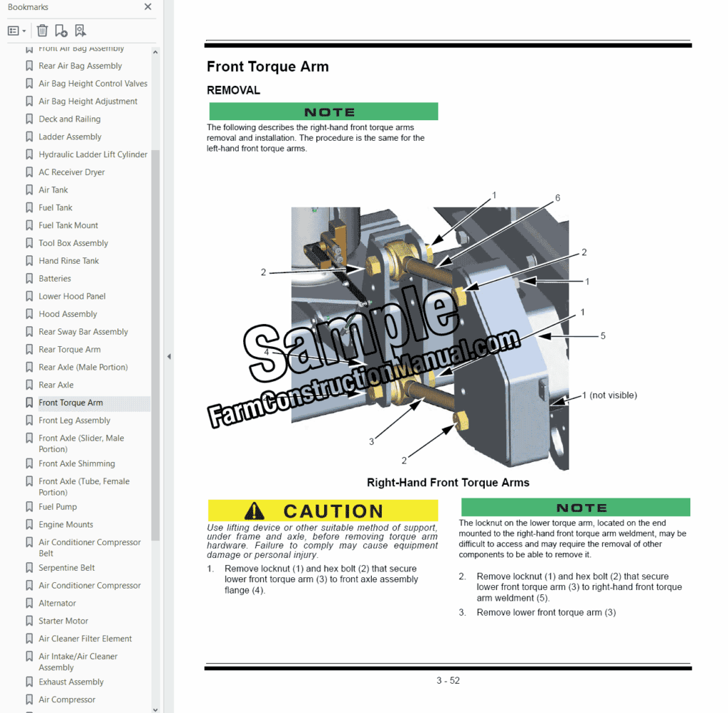This screenshot has width=728, height=713.
Task: Open Hydraulic Ladder Lift Cylinder bookmark
Action: pos(93,154)
